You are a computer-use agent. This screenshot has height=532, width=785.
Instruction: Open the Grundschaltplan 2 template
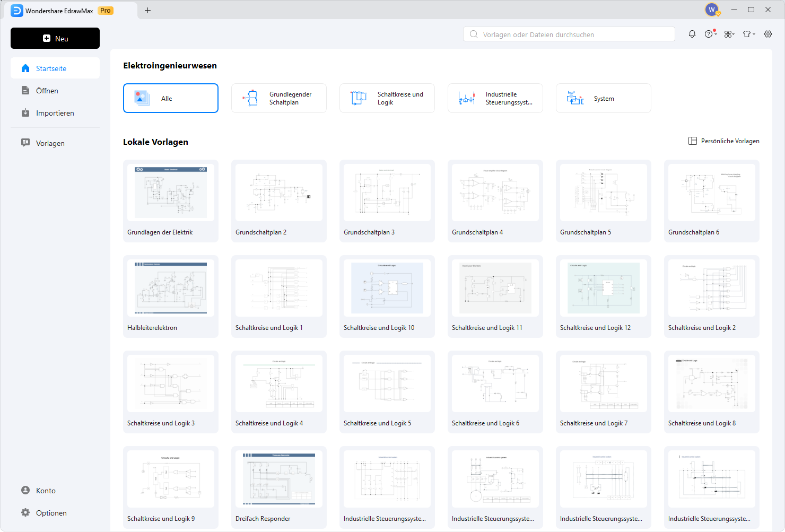point(279,201)
